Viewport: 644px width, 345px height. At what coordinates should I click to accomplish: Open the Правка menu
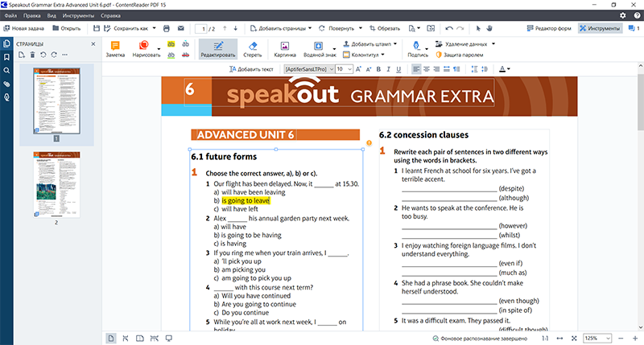click(x=32, y=15)
